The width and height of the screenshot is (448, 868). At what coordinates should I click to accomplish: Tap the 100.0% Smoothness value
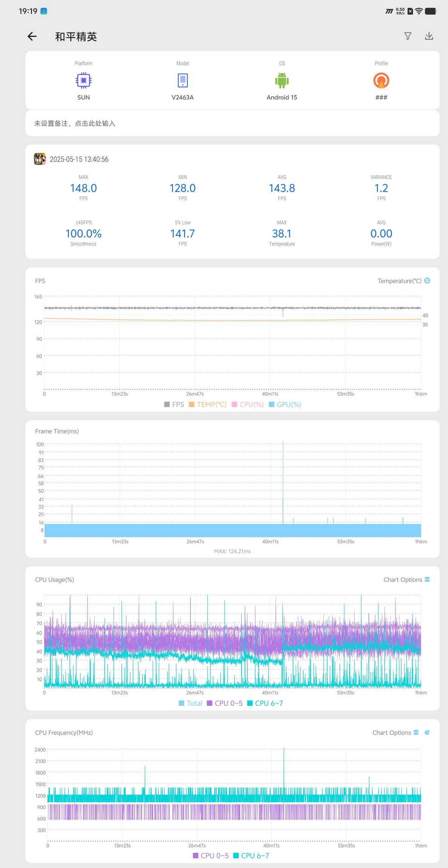(x=83, y=234)
